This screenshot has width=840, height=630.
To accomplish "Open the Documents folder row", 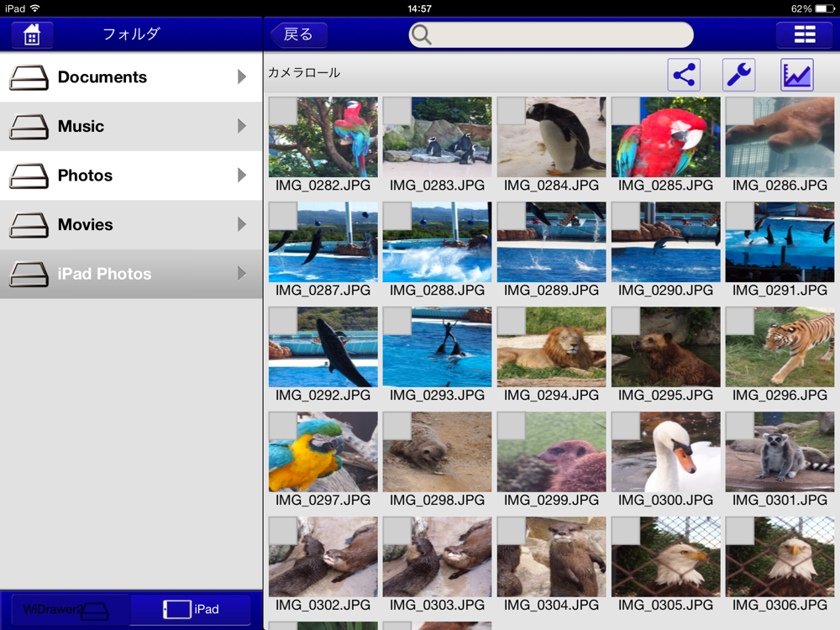I will click(131, 77).
